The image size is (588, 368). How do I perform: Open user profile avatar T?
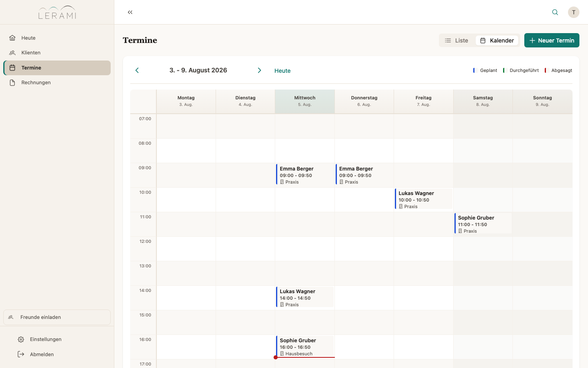574,12
